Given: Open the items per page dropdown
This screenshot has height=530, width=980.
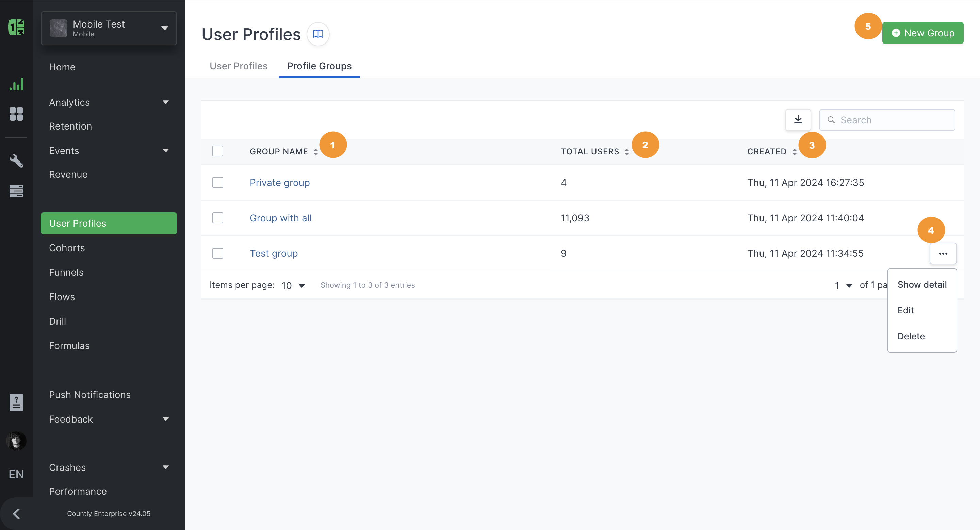Looking at the screenshot, I should [x=293, y=286].
